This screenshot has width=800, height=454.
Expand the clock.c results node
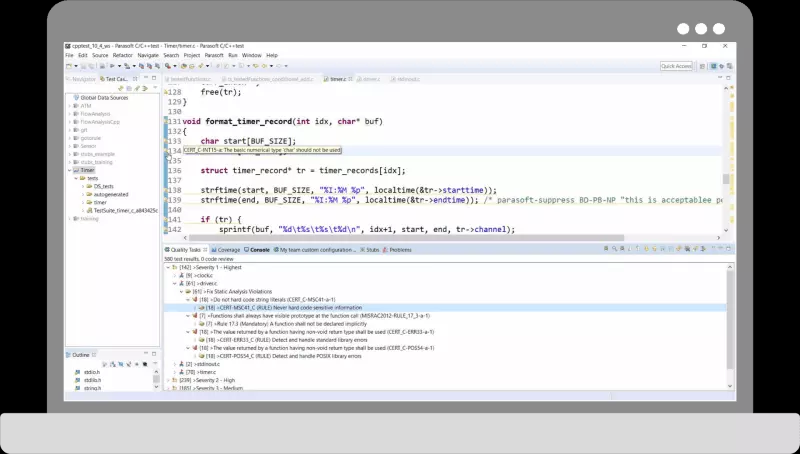click(x=175, y=275)
